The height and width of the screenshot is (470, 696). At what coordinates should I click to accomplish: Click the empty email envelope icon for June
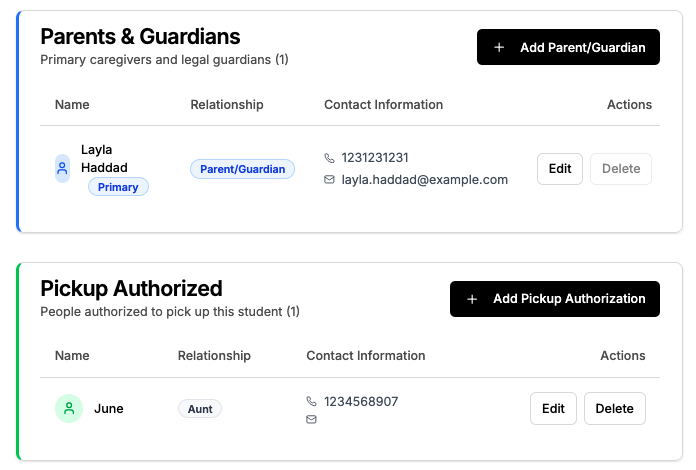point(311,419)
